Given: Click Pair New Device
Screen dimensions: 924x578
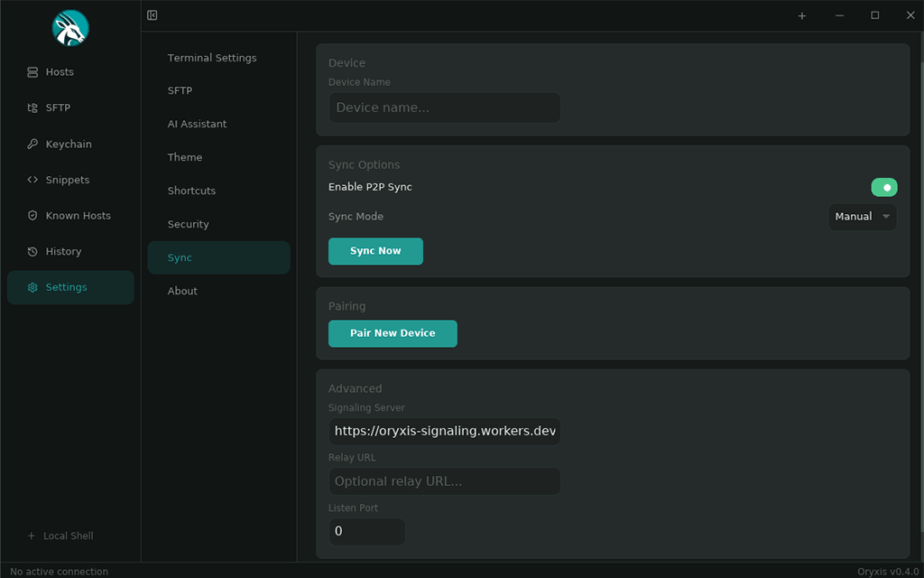Looking at the screenshot, I should (393, 333).
